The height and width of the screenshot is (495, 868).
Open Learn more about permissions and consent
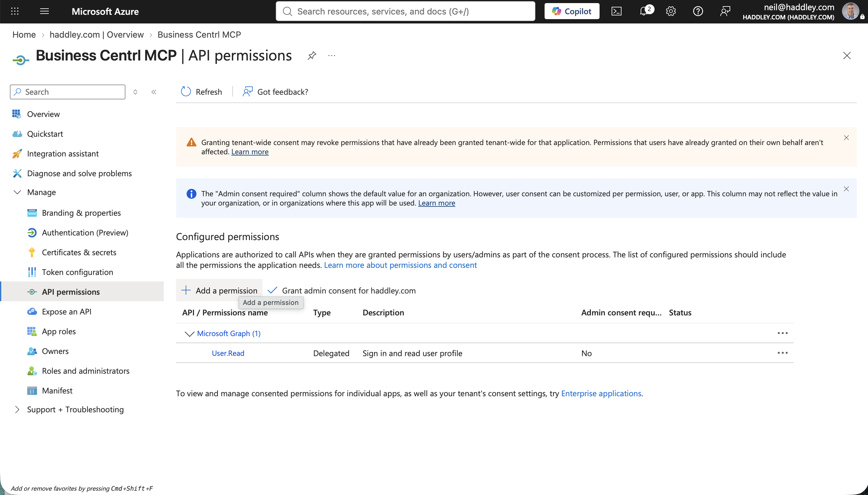tap(400, 265)
